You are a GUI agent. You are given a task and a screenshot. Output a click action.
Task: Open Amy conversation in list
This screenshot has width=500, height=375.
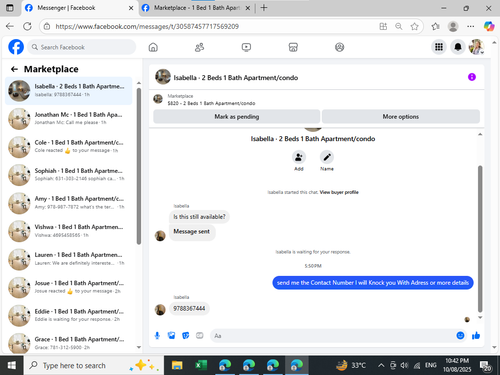(x=69, y=203)
